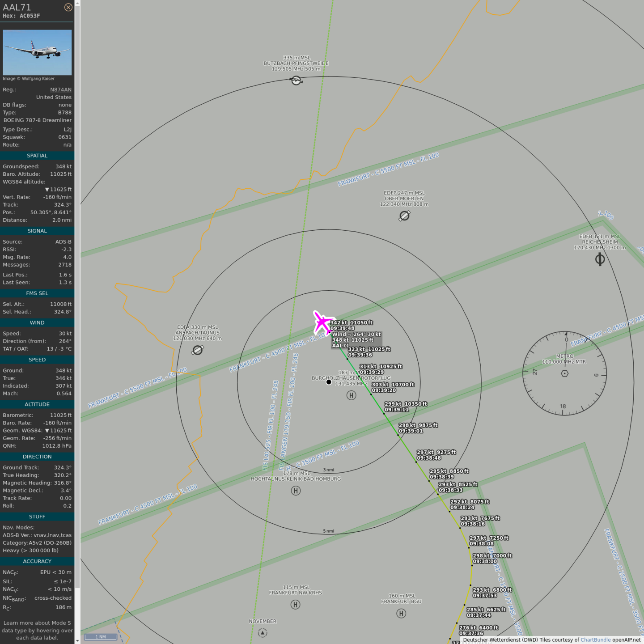Screen dimensions: 644x644
Task: Open the ChartBundle attribution link
Action: tap(595, 640)
